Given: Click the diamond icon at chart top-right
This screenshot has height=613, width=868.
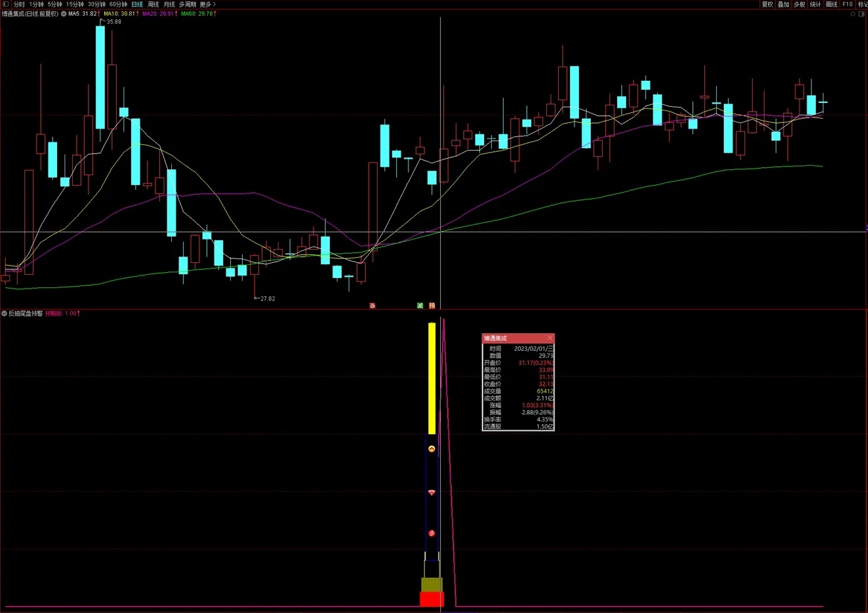Looking at the screenshot, I should [852, 14].
